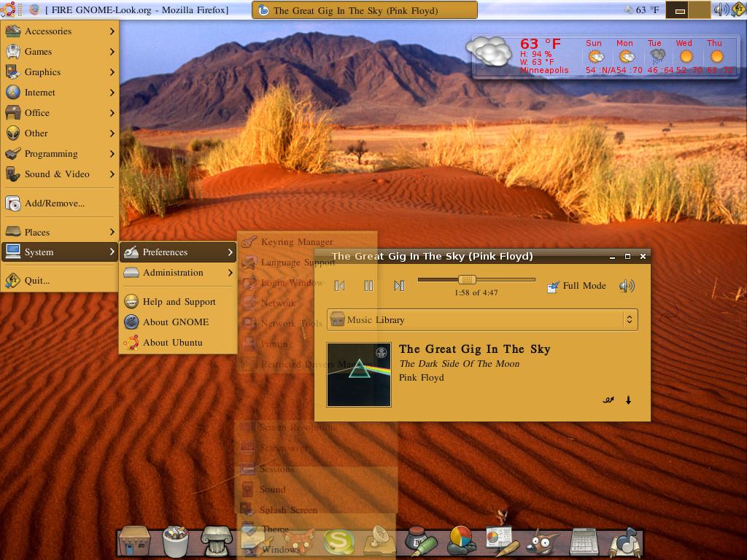This screenshot has height=560, width=747.
Task: Expand the Administration submenu arrow
Action: 230,273
